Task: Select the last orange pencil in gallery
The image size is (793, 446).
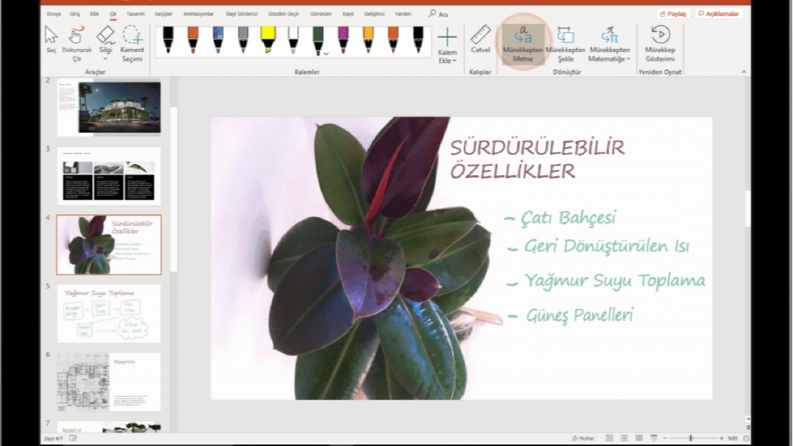Action: tap(393, 39)
